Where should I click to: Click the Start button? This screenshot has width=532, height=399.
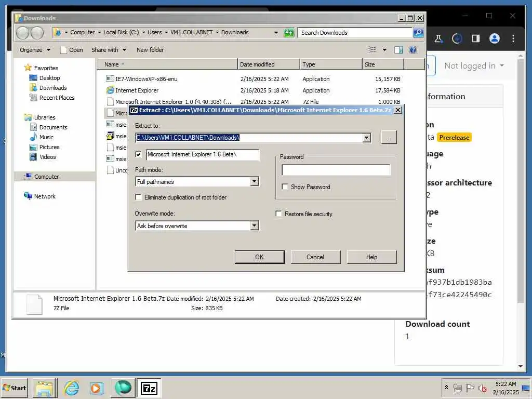(x=14, y=388)
